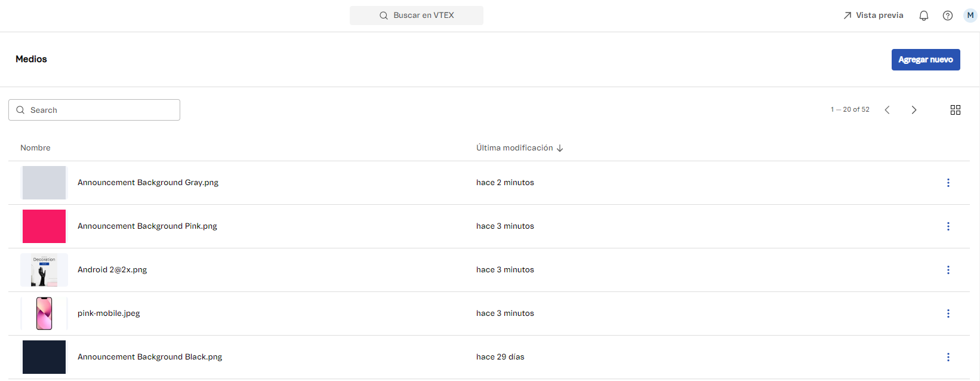This screenshot has height=381, width=980.
Task: Open the help question mark icon
Action: (x=947, y=16)
